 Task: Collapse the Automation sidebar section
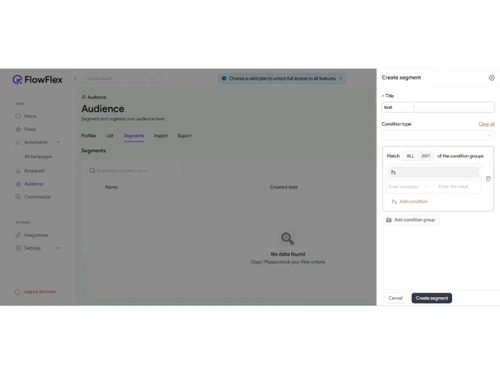pyautogui.click(x=58, y=142)
